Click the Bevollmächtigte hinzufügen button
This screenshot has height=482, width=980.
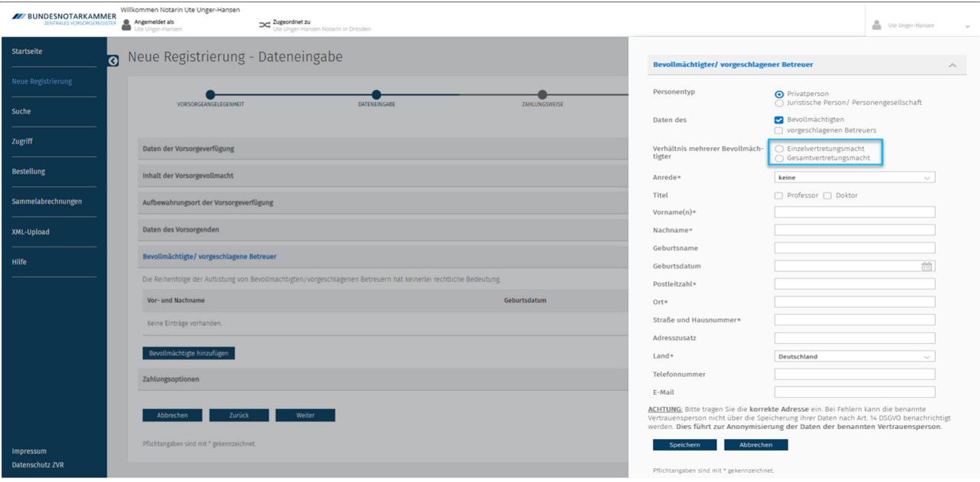click(x=188, y=353)
